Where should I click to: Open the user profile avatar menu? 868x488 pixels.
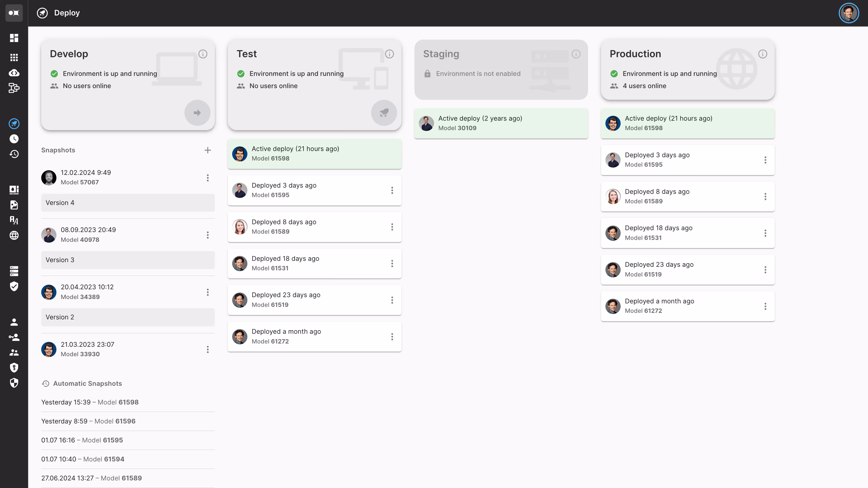(x=848, y=13)
